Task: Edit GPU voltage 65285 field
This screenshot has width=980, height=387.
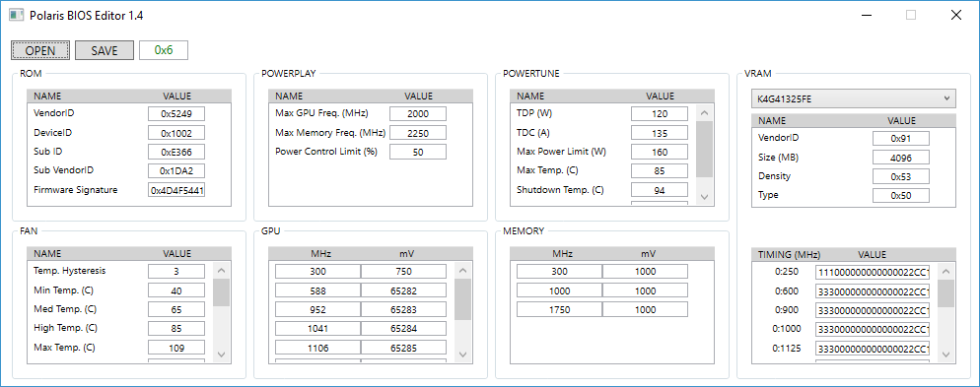Action: 404,348
